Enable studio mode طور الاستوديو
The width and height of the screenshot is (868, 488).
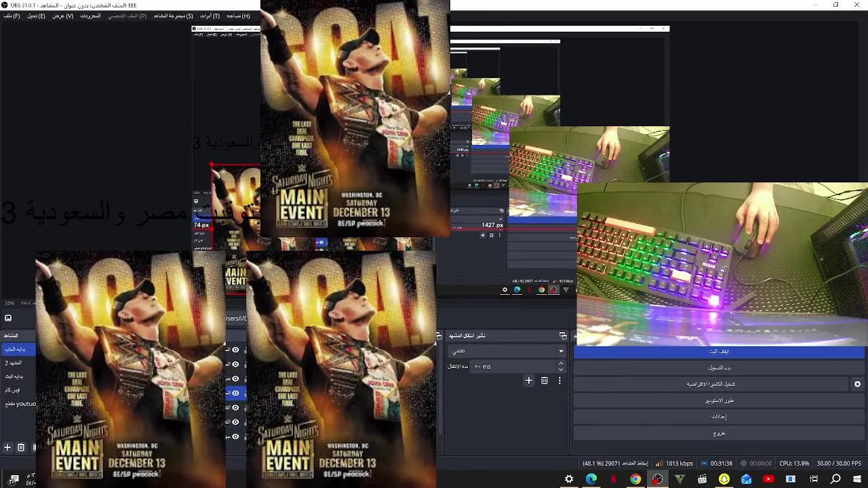click(x=719, y=400)
